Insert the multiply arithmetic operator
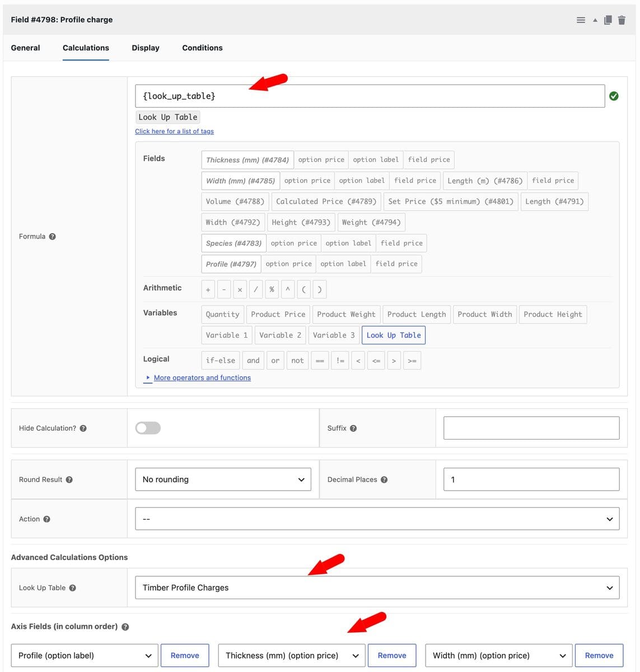The image size is (640, 672). point(240,290)
